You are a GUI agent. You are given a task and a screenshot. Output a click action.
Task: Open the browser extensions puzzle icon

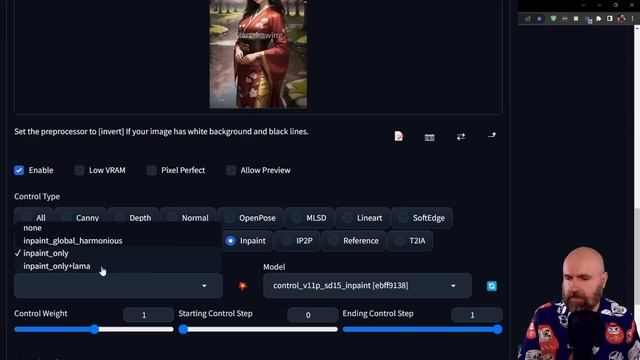click(x=599, y=19)
